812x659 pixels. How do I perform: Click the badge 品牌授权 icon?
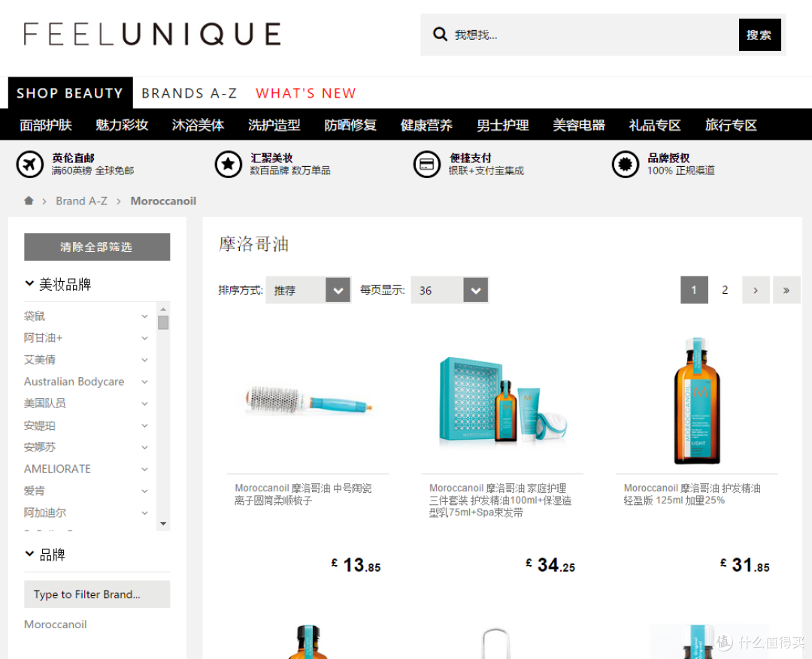click(626, 164)
